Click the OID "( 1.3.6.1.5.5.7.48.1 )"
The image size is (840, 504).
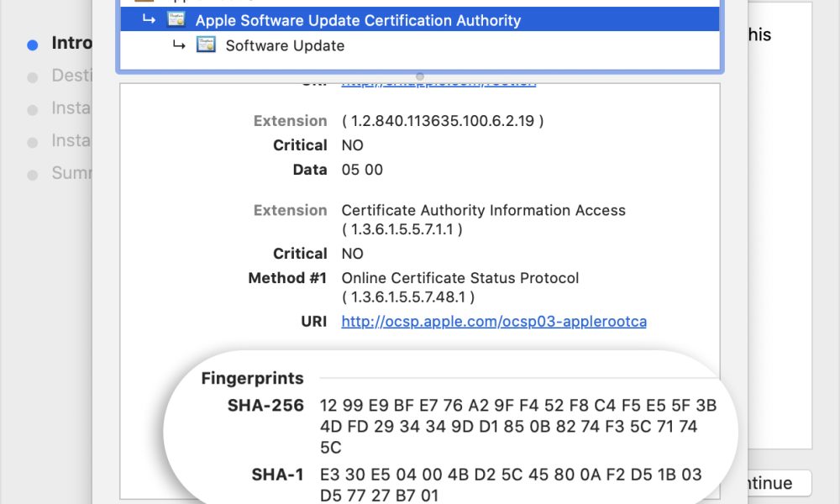pyautogui.click(x=408, y=297)
